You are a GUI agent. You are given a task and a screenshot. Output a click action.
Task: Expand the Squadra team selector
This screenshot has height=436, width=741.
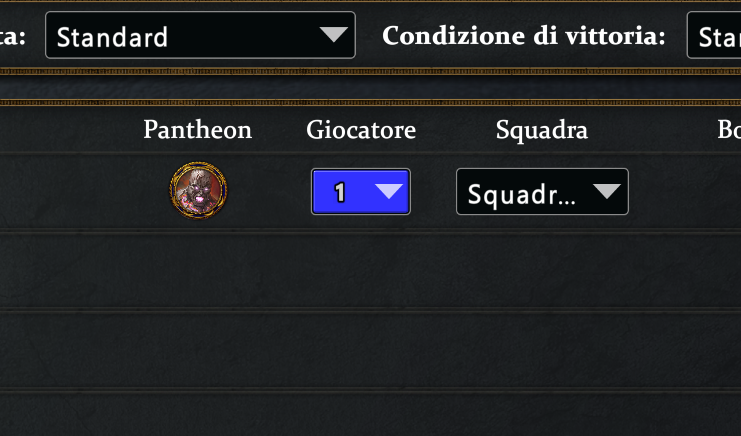pyautogui.click(x=542, y=192)
